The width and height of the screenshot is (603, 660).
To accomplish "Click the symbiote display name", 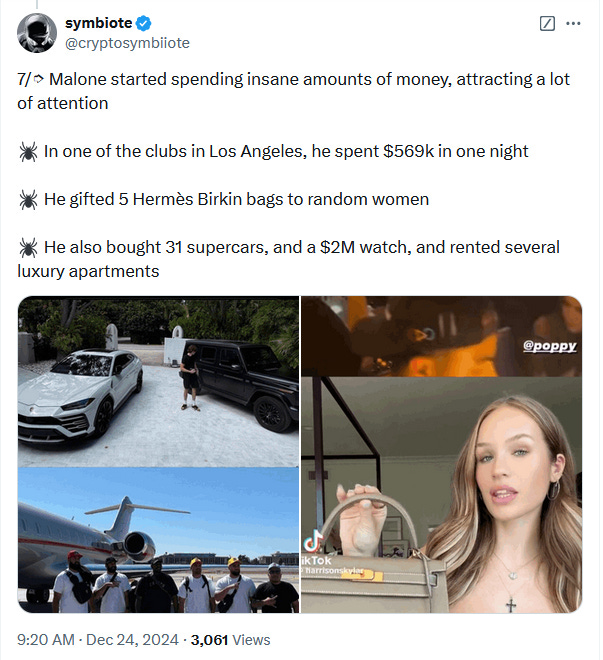I will coord(98,23).
